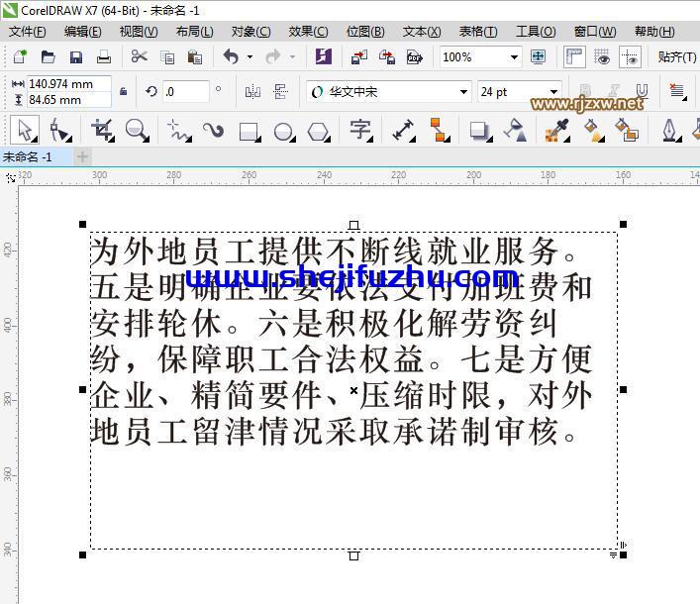This screenshot has height=604, width=700.
Task: Select the Pick tool arrow
Action: pos(25,130)
